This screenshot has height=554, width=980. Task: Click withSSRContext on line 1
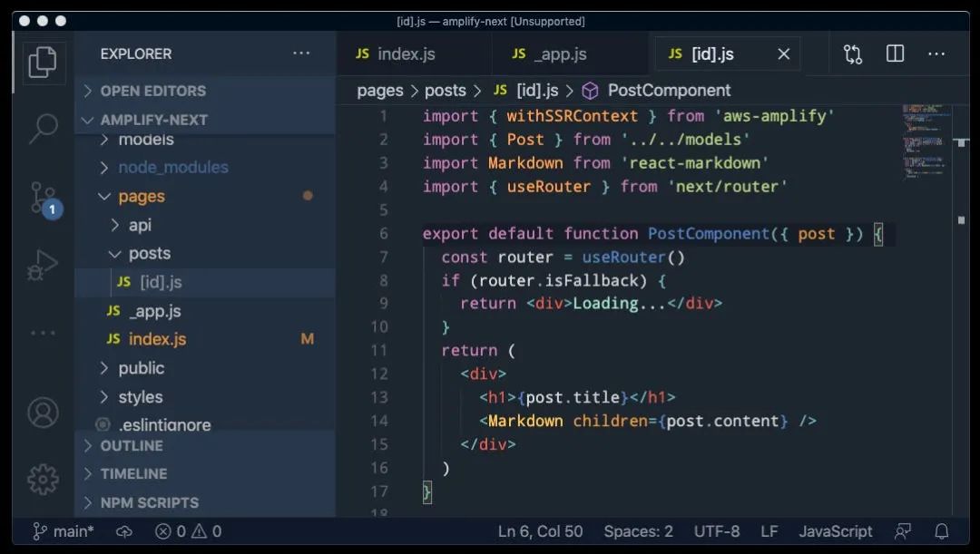coord(572,116)
